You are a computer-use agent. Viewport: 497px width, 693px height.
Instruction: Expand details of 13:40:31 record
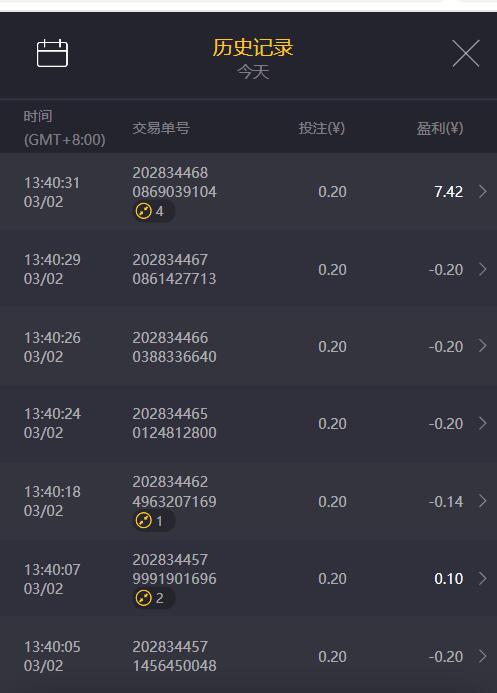483,191
